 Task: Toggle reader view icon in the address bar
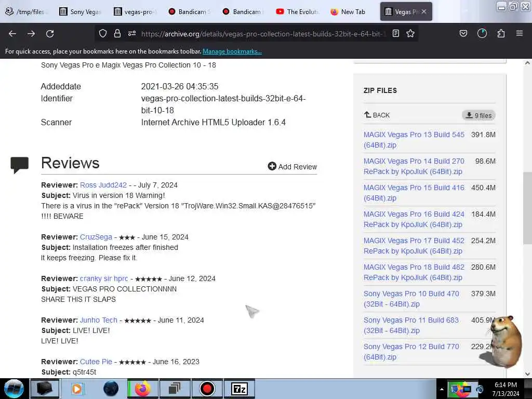tap(395, 33)
